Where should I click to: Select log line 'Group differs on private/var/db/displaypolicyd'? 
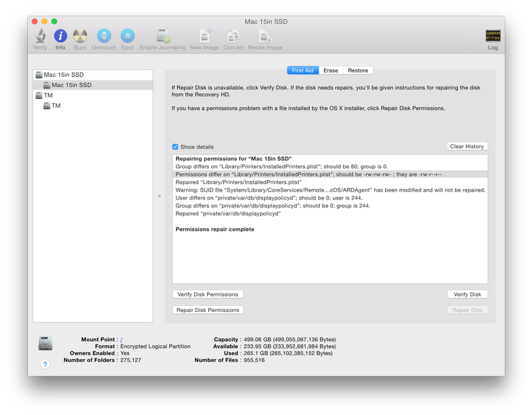point(330,206)
